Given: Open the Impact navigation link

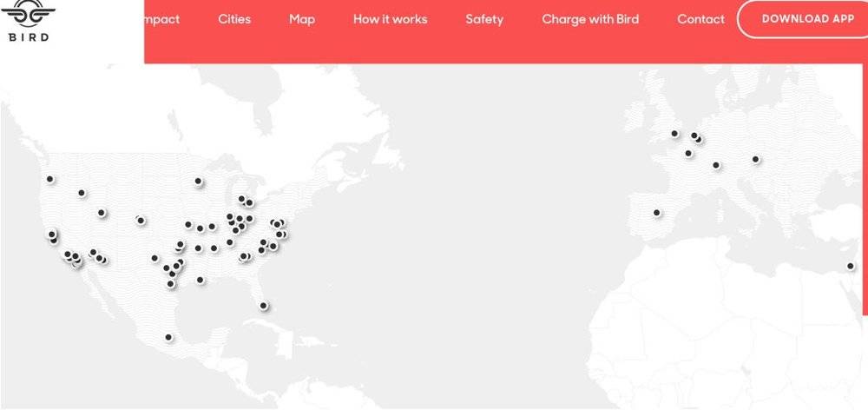Looking at the screenshot, I should [161, 19].
